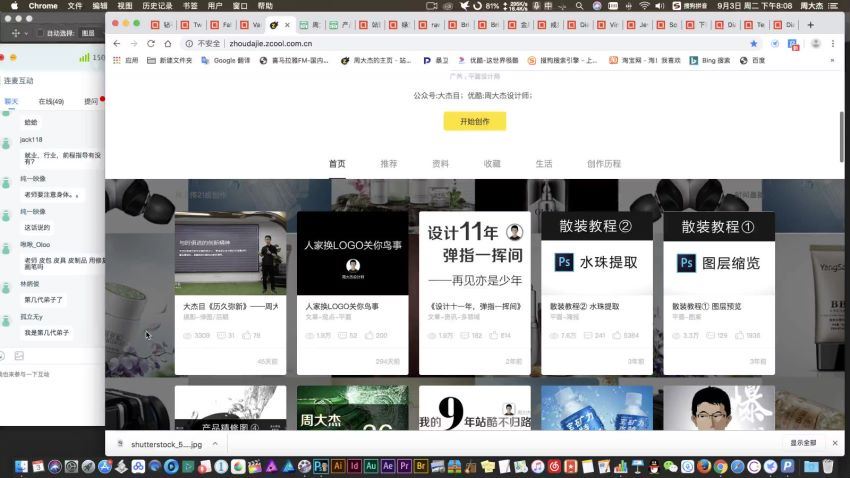Open the 文件 menu
850x478 pixels.
click(75, 5)
